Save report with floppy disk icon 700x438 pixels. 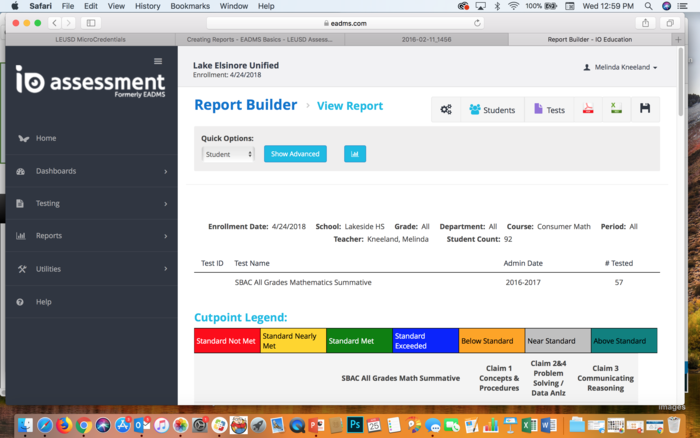coord(645,109)
